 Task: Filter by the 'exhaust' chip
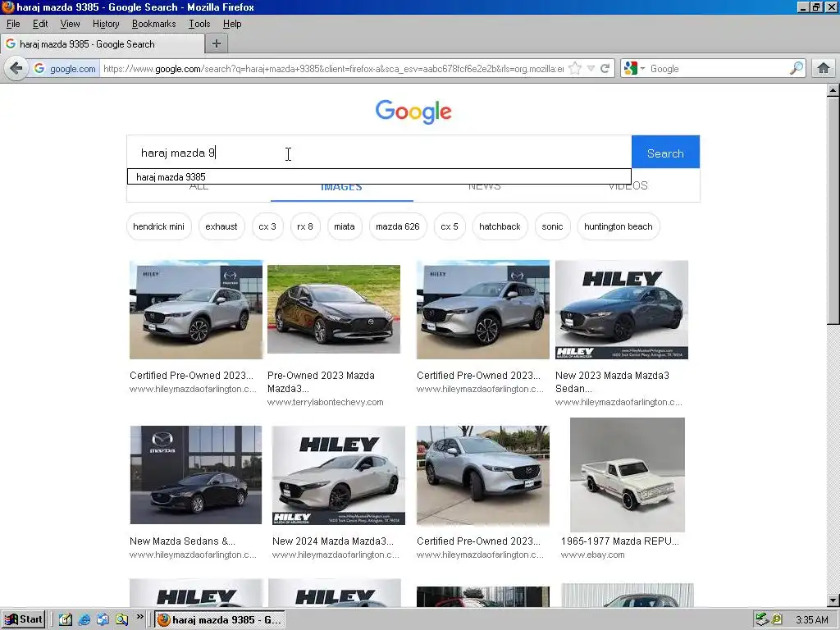tap(221, 226)
